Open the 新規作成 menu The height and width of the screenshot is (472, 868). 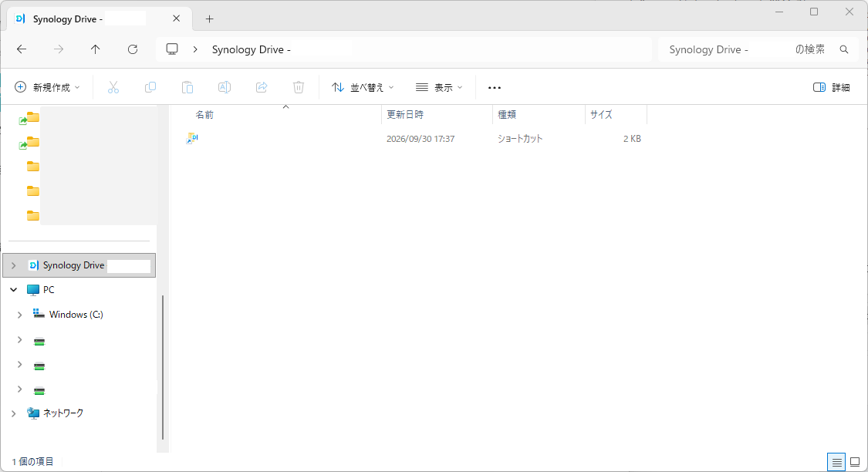pyautogui.click(x=48, y=87)
